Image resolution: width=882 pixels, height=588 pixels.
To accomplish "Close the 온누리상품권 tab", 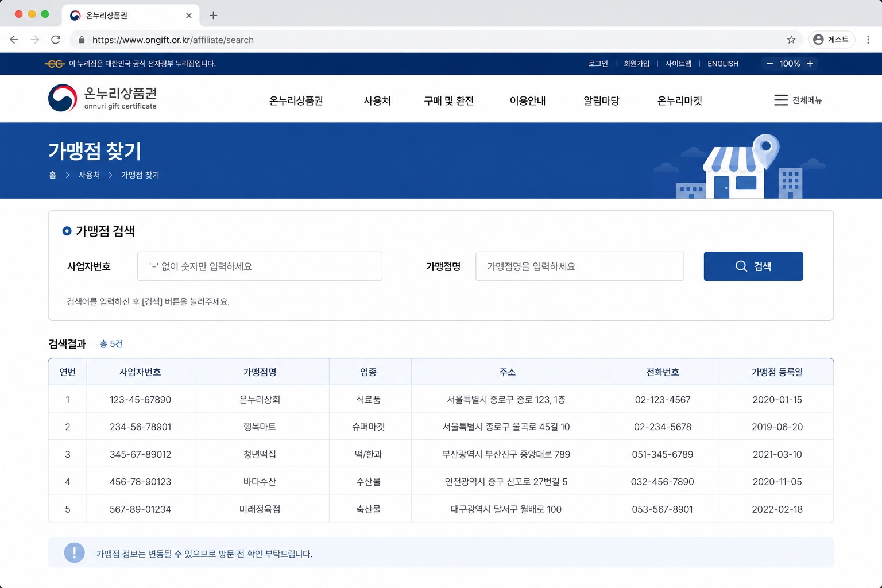I will 189,16.
